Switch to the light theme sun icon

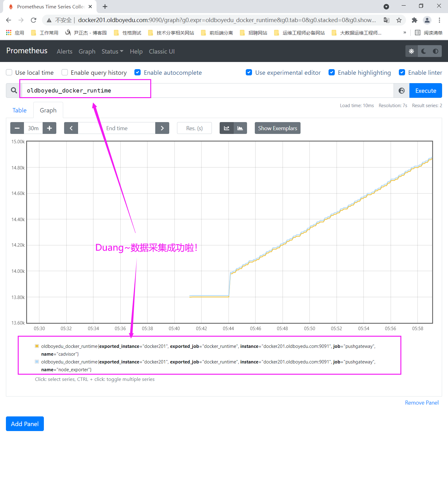(x=412, y=51)
